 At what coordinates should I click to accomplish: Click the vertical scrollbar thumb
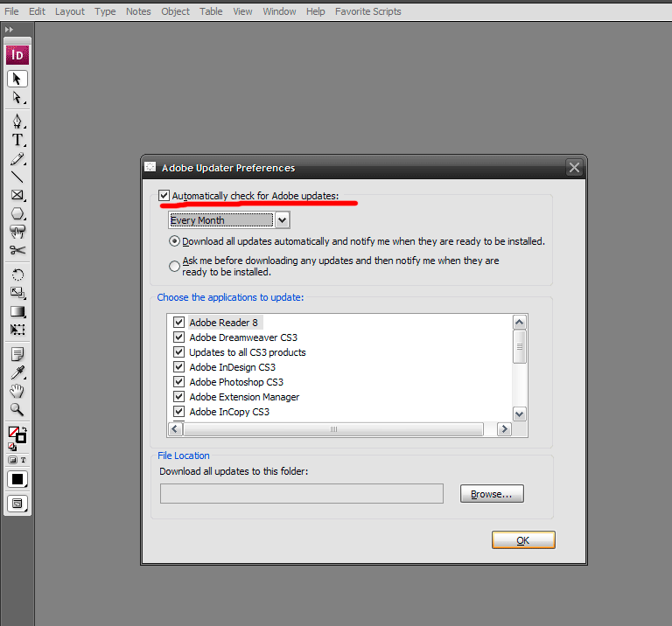(x=520, y=347)
